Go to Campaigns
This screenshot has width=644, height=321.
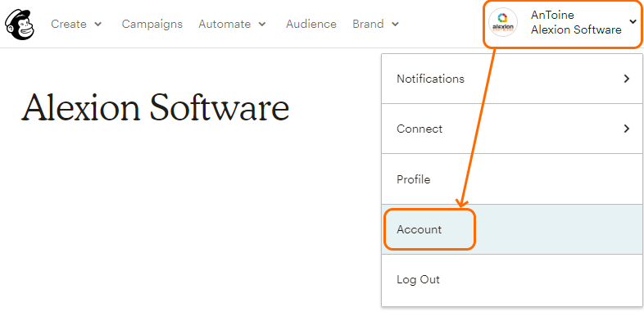coord(152,25)
